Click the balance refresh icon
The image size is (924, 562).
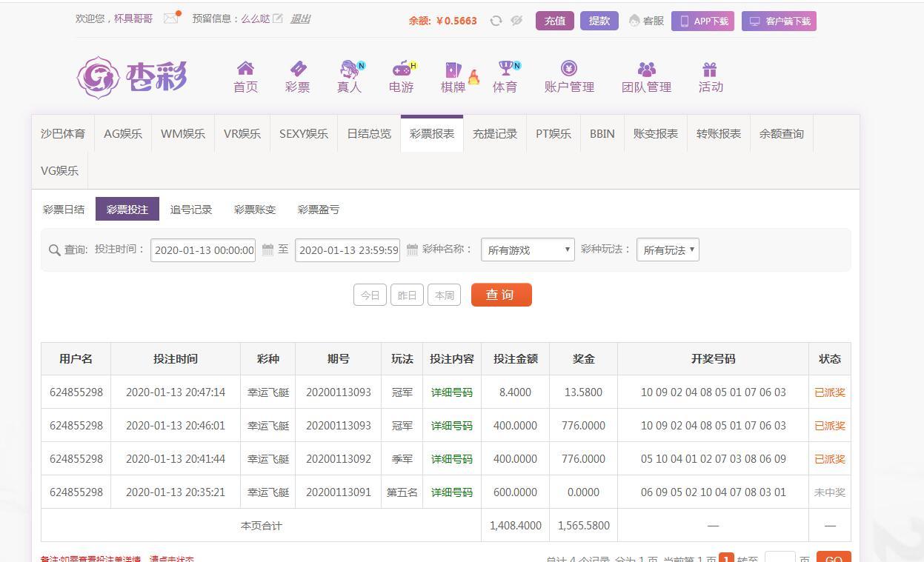[496, 21]
